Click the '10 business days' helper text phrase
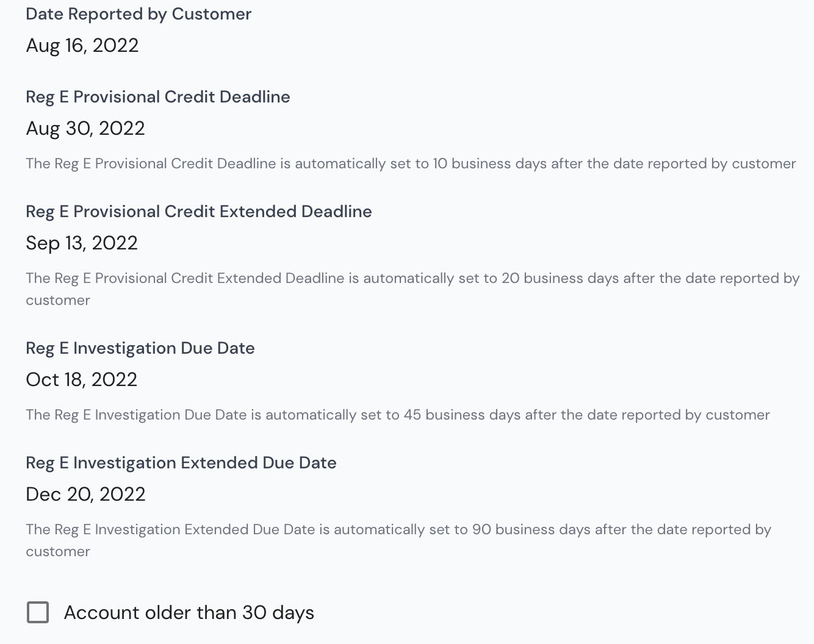 (x=490, y=163)
